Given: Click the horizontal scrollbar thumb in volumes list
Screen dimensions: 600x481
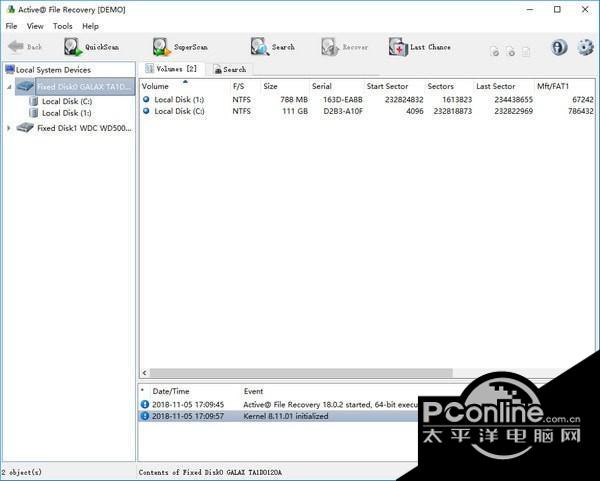Looking at the screenshot, I should point(301,372).
